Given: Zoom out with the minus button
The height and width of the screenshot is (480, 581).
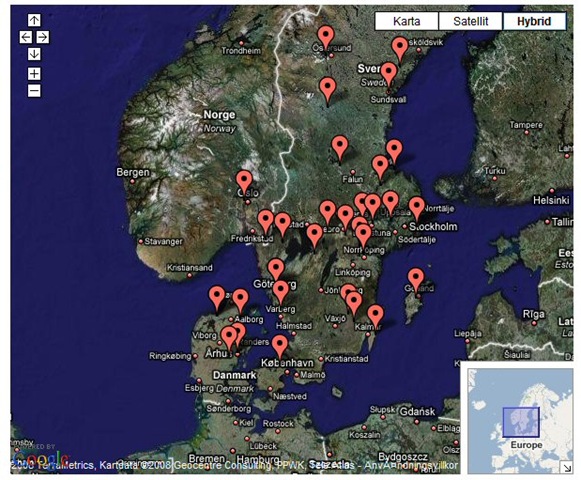Looking at the screenshot, I should point(34,90).
